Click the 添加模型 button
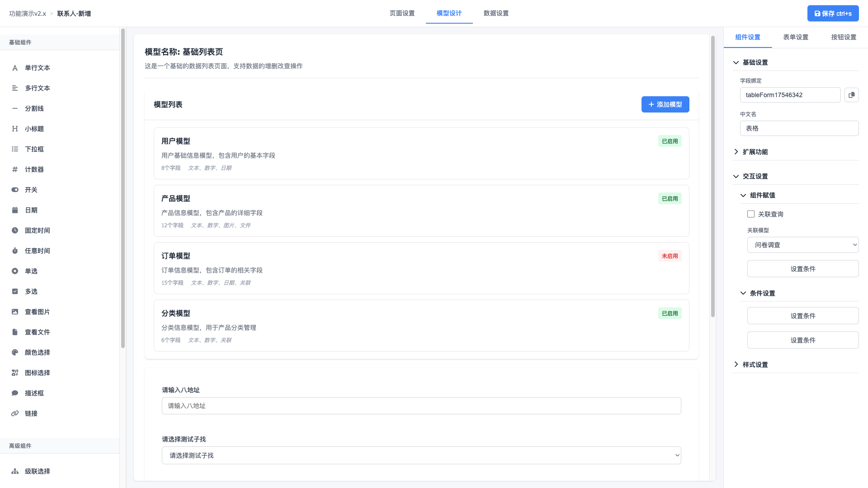This screenshot has width=868, height=488. [665, 104]
